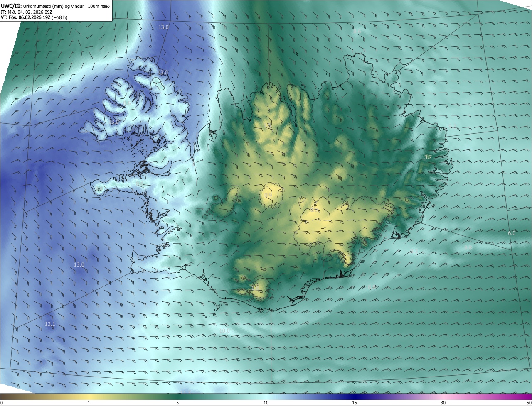Click the color scale tick label '15'
The image size is (532, 406).
[355, 403]
